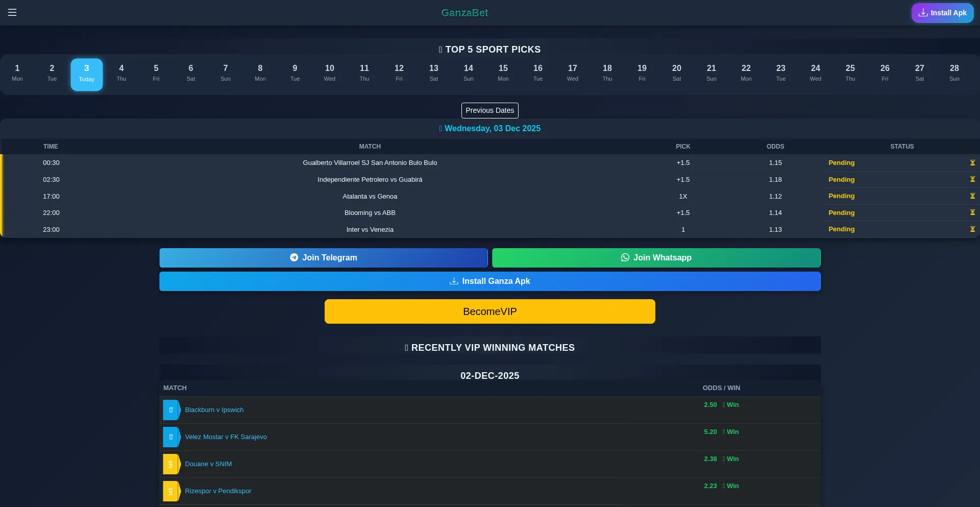Open the Douane v SNIM match link
This screenshot has height=507, width=980.
pos(208,464)
